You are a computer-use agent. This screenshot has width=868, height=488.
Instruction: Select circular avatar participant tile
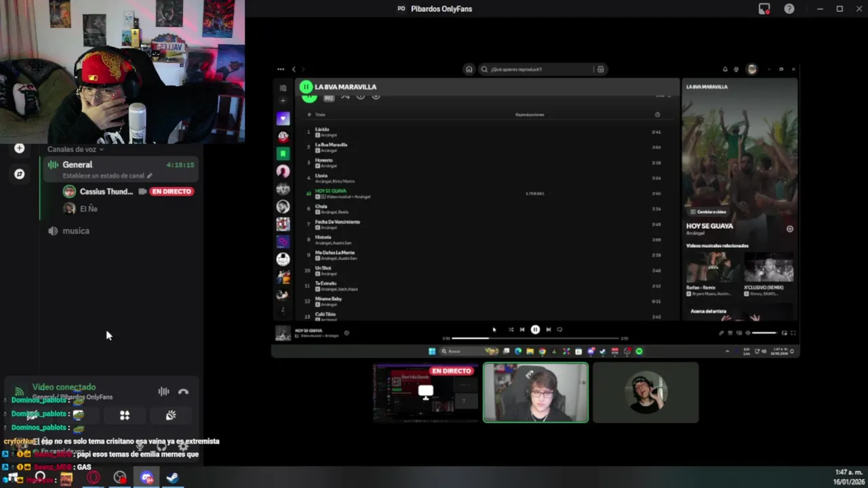pyautogui.click(x=646, y=392)
